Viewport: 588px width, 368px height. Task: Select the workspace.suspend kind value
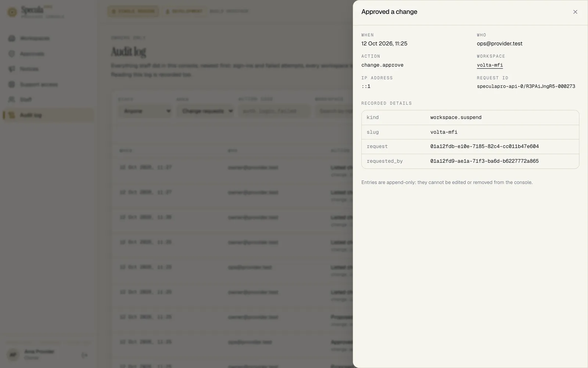(456, 117)
